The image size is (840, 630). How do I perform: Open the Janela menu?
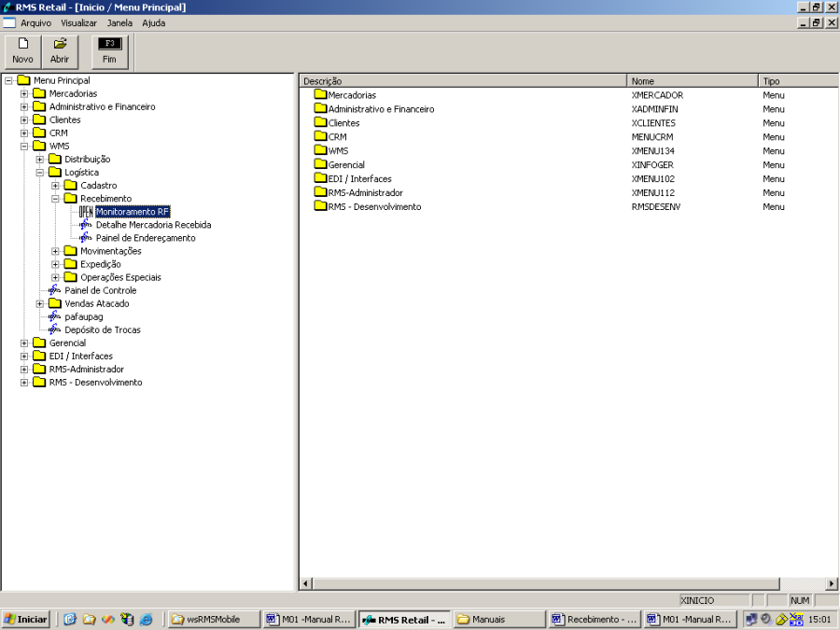coord(119,23)
